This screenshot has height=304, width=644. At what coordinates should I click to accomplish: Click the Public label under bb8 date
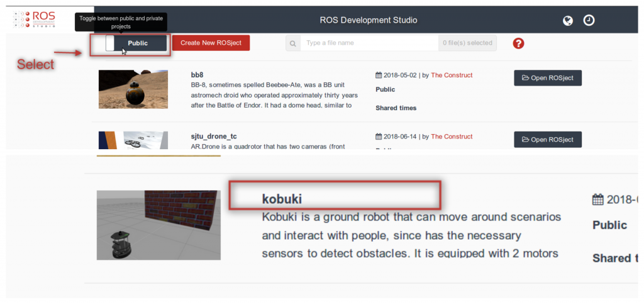tap(386, 89)
